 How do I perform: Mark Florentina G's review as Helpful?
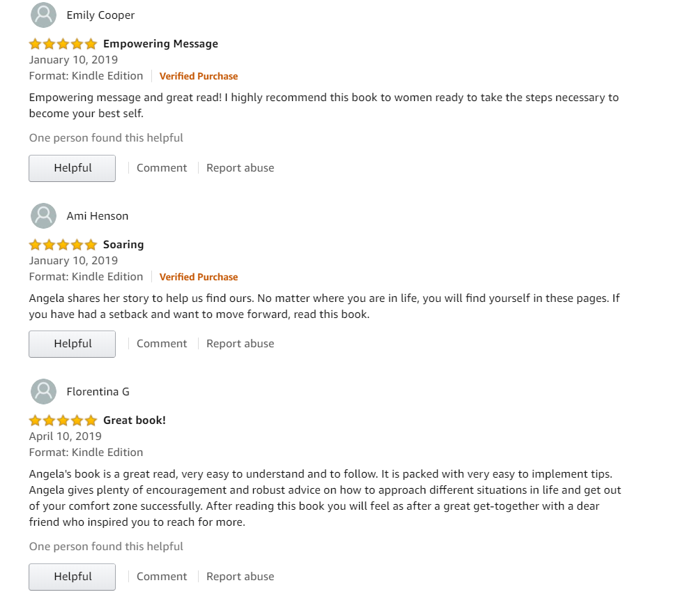coord(73,577)
